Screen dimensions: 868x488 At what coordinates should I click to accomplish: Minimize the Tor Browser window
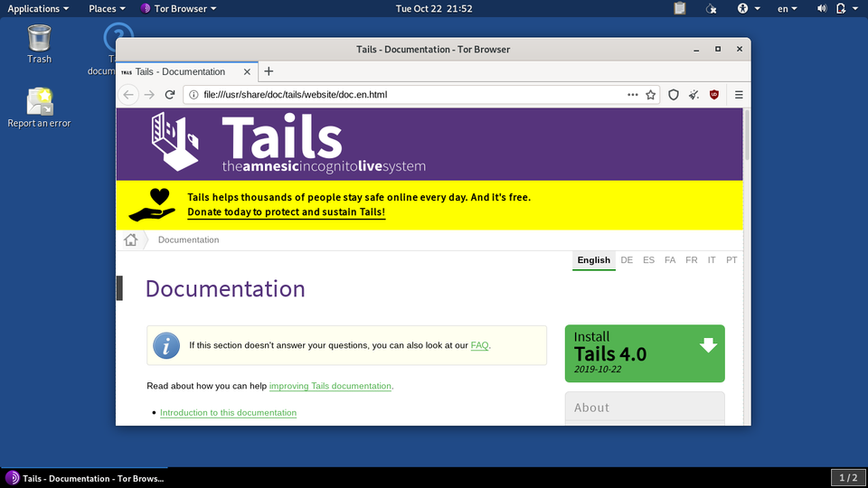tap(696, 49)
